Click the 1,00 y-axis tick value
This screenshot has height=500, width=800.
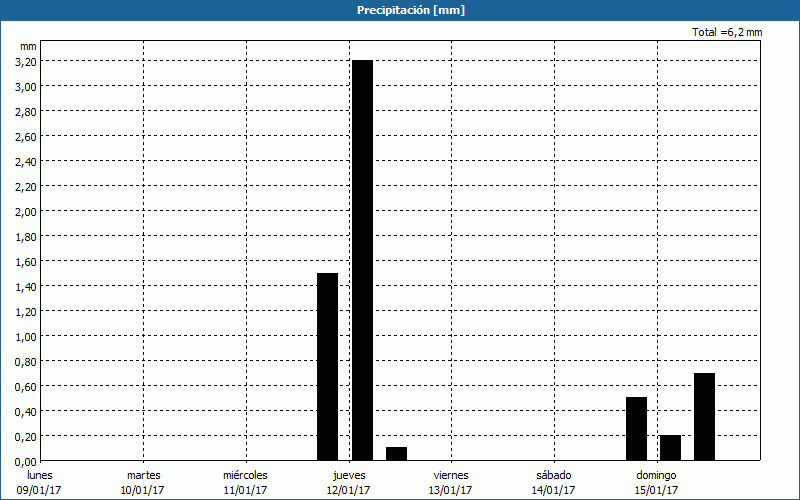26,336
